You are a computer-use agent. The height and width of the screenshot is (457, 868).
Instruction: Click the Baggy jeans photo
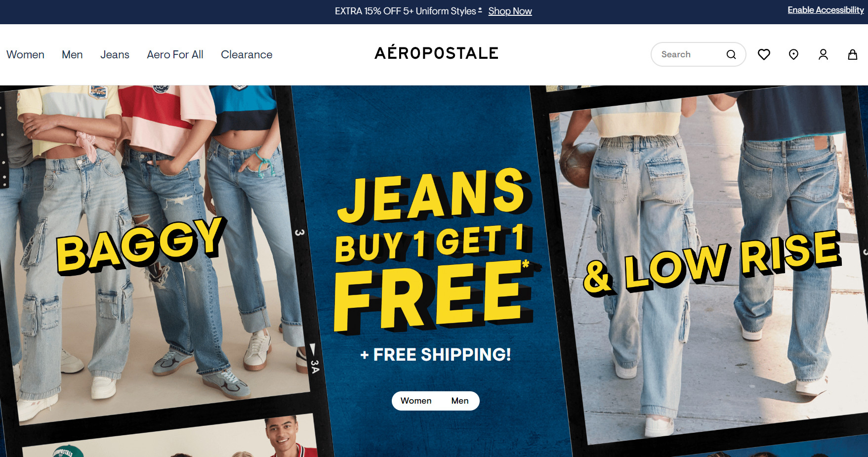153,247
